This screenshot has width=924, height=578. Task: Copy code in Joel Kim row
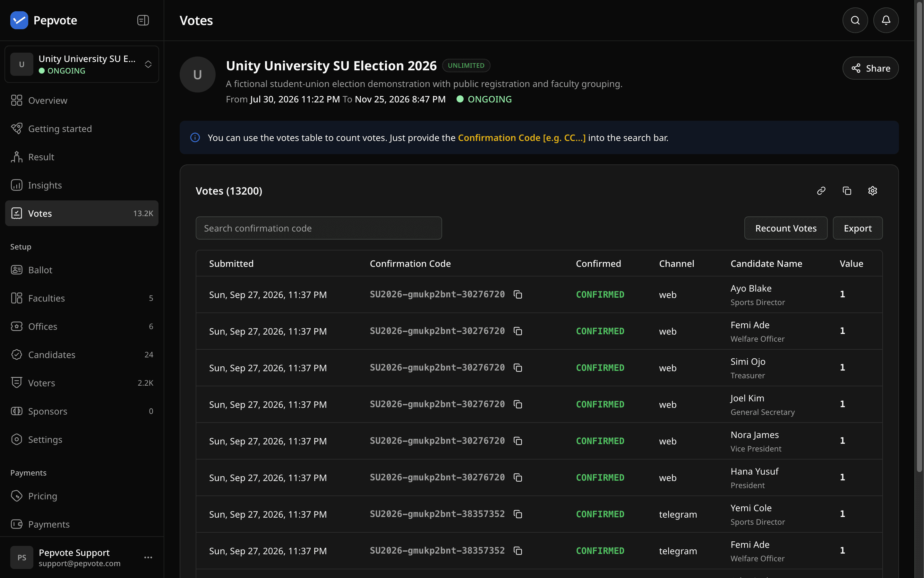tap(518, 405)
